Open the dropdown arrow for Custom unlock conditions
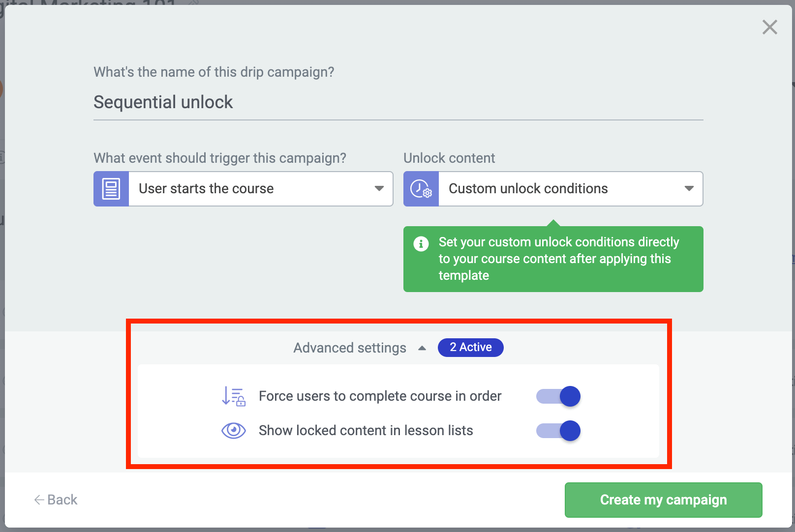Image resolution: width=795 pixels, height=532 pixels. (x=689, y=189)
